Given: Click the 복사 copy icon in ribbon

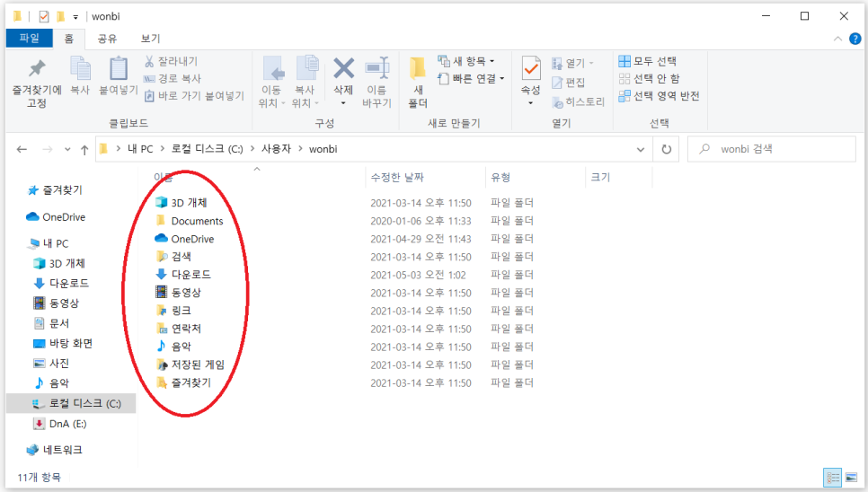Looking at the screenshot, I should pyautogui.click(x=80, y=68).
